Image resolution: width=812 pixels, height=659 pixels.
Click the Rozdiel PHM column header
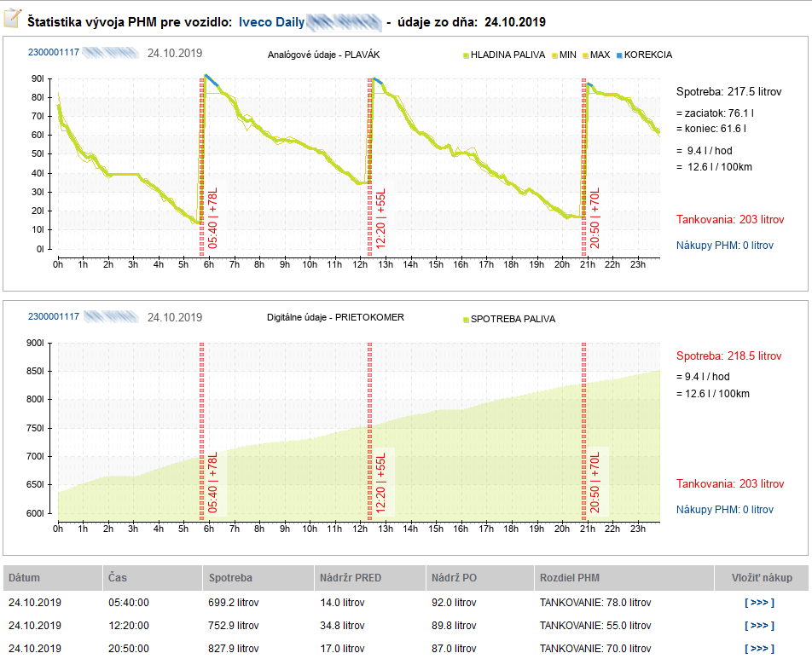tap(570, 578)
